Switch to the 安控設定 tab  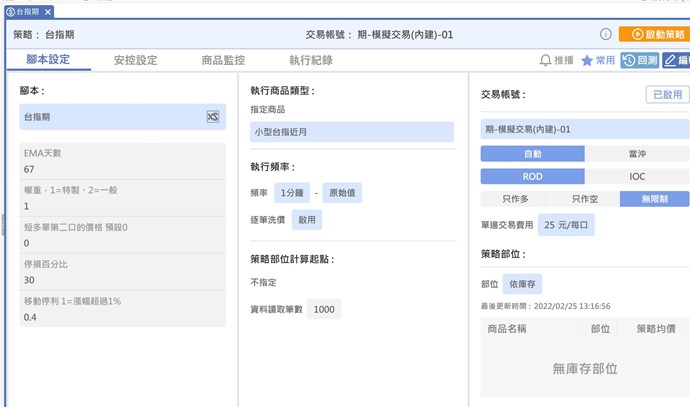pos(136,60)
